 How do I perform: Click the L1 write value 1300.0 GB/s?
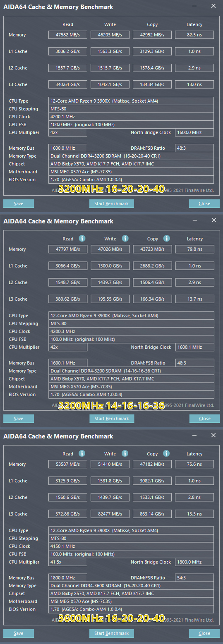point(110,266)
